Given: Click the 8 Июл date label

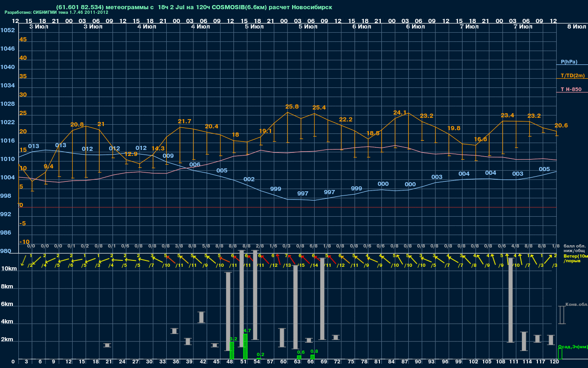Looking at the screenshot, I should point(576,27).
